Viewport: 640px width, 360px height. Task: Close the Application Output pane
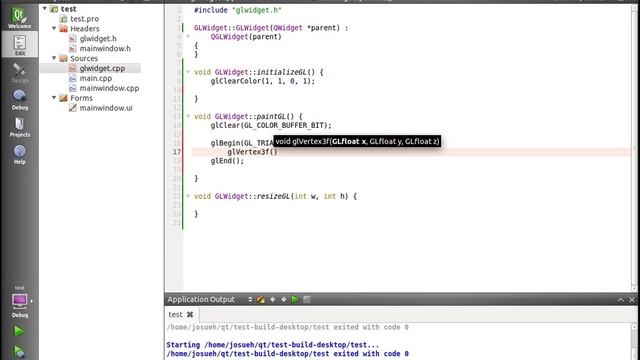point(632,300)
